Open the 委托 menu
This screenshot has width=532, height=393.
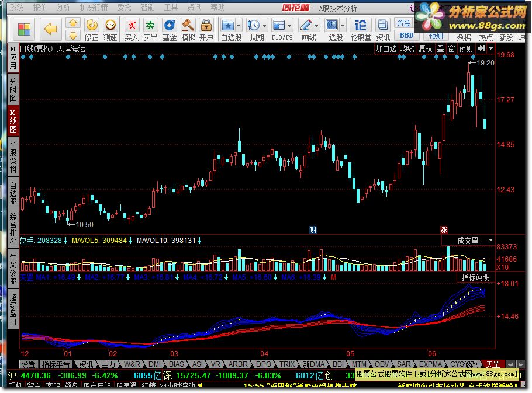click(124, 7)
